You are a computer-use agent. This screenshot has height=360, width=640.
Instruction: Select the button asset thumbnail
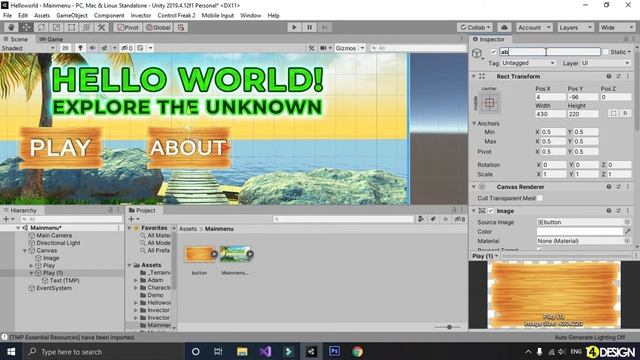(200, 254)
